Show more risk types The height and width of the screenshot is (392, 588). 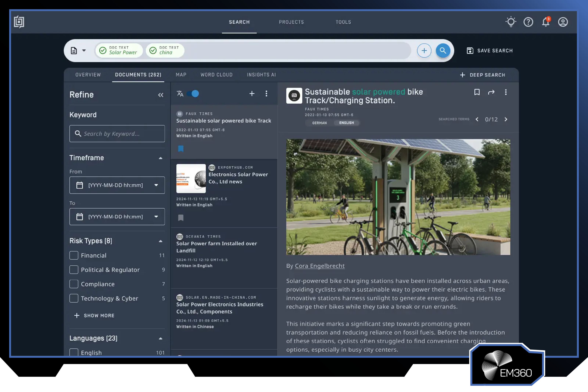[94, 316]
